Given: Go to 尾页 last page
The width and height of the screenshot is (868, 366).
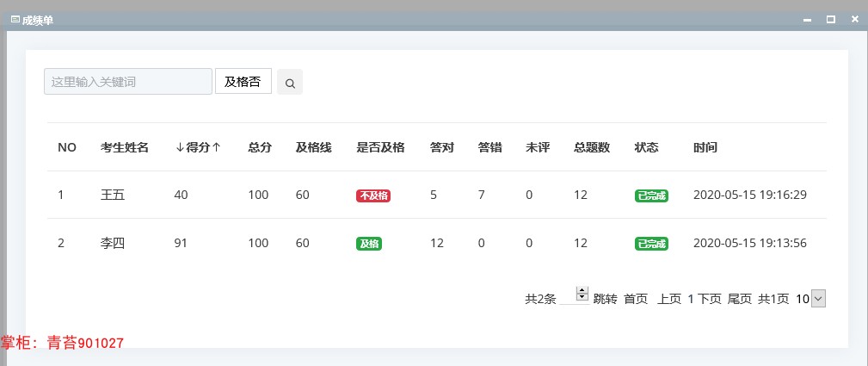Looking at the screenshot, I should click(x=740, y=300).
